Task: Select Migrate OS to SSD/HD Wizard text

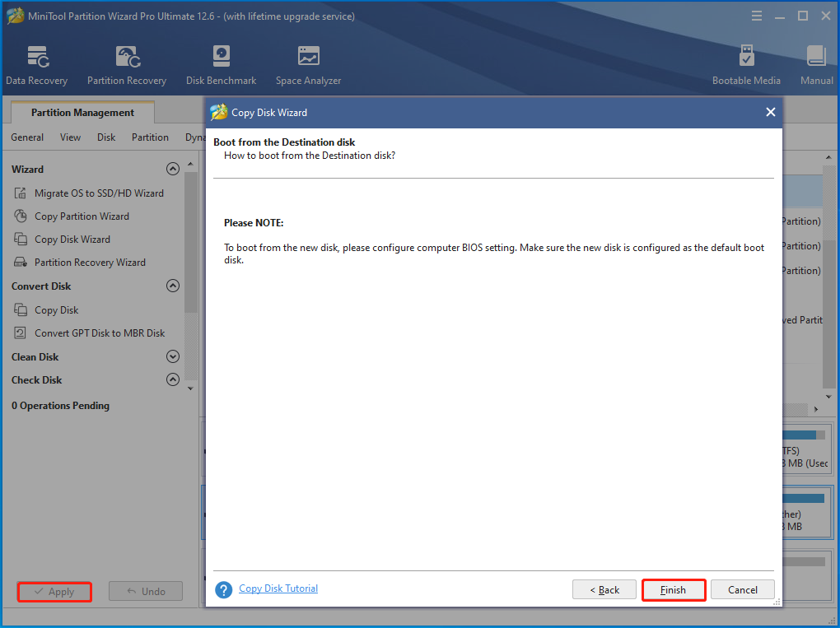Action: click(99, 193)
